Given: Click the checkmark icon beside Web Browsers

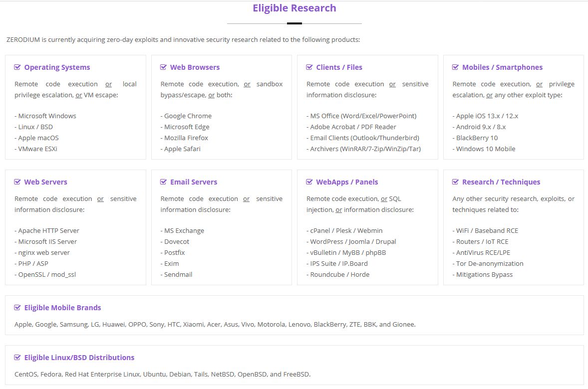Looking at the screenshot, I should (x=163, y=67).
